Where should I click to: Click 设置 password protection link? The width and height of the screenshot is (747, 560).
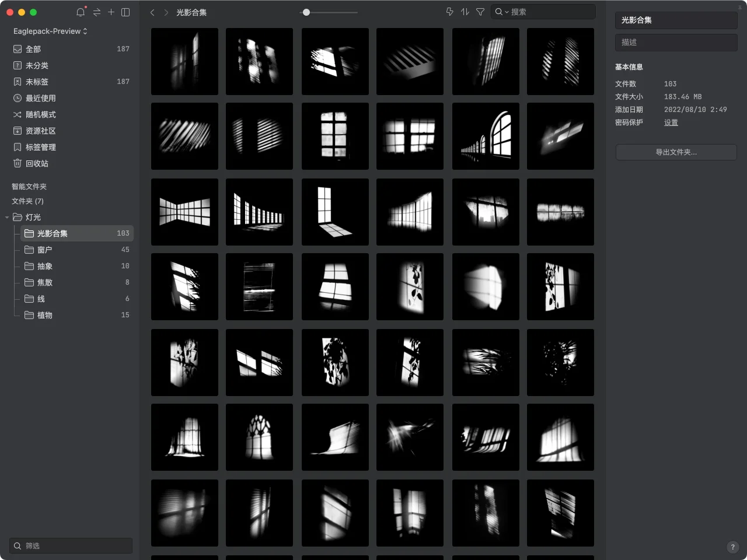pos(671,123)
